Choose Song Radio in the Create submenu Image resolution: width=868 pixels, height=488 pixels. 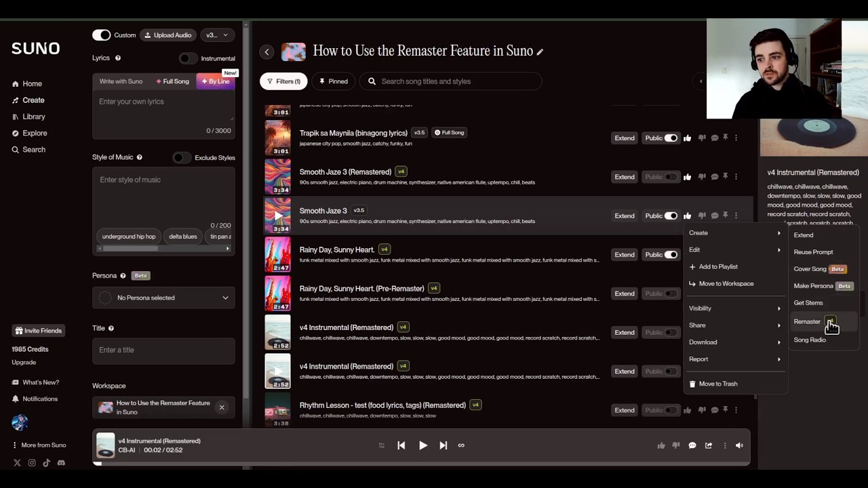click(x=824, y=340)
